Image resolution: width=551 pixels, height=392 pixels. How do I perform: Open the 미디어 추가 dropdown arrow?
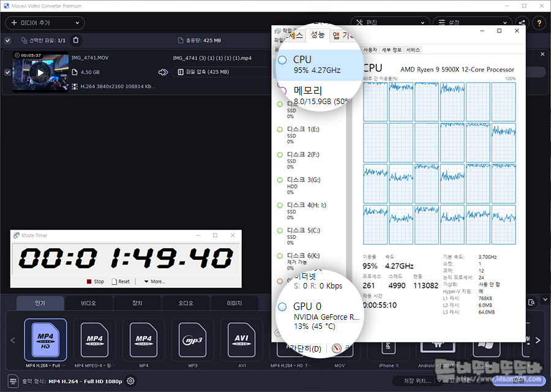tap(77, 23)
